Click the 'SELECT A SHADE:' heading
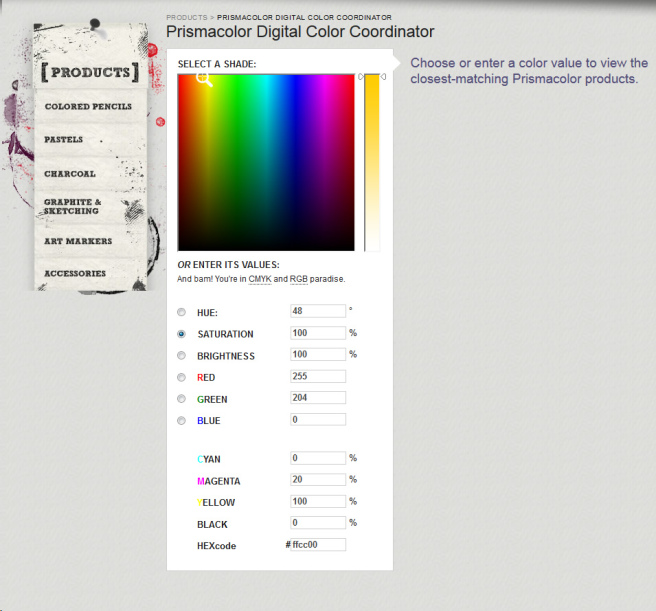Screen dimensions: 656x611 pyautogui.click(x=217, y=64)
